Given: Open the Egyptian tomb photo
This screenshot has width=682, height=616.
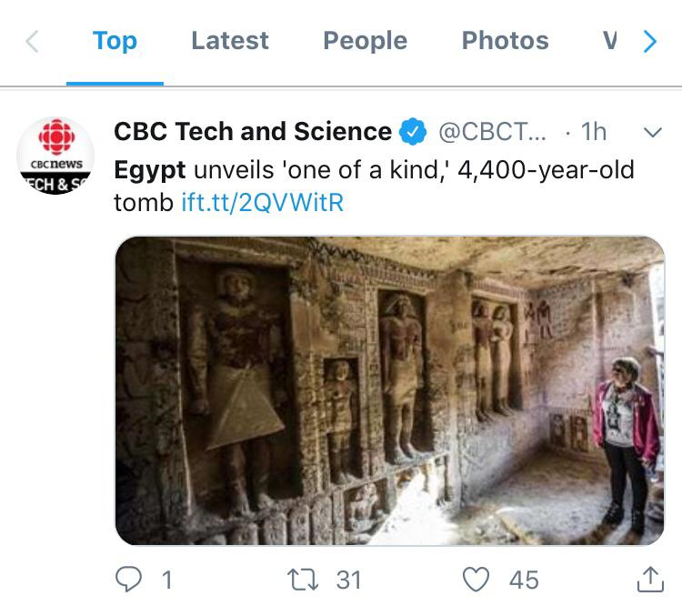Looking at the screenshot, I should pos(389,390).
